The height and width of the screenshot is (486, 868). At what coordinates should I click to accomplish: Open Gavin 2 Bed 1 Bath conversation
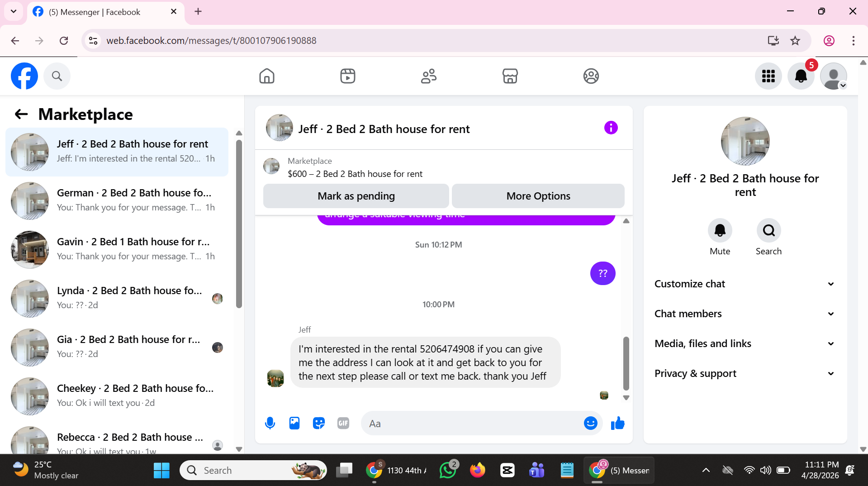coord(117,249)
